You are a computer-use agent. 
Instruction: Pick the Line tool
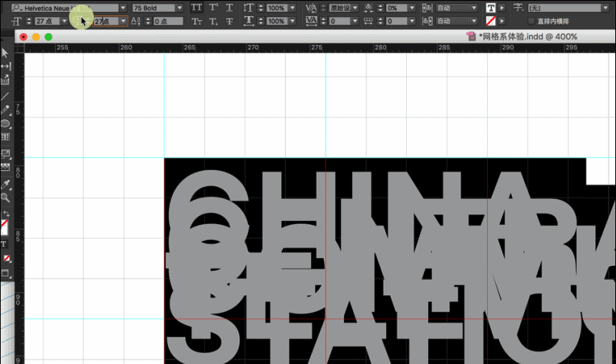point(4,96)
